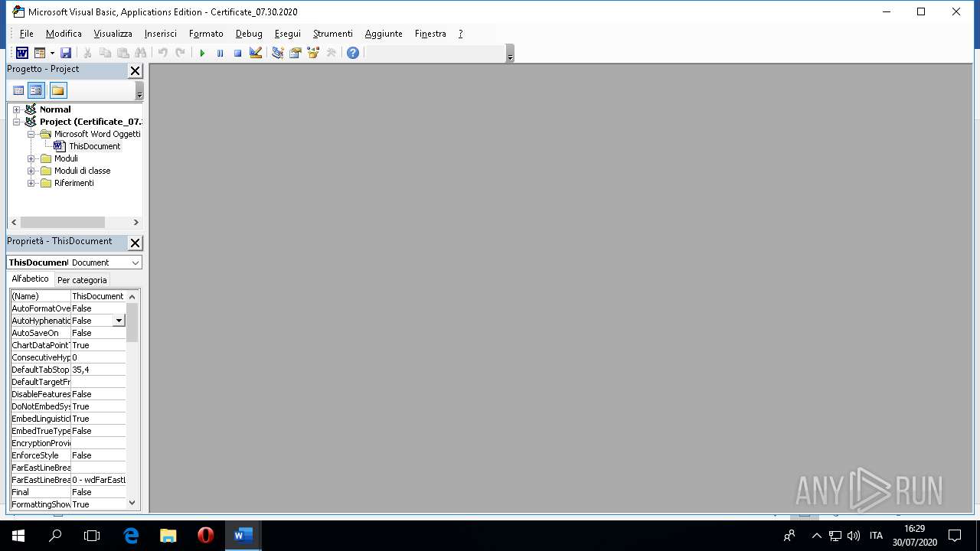Image resolution: width=980 pixels, height=551 pixels.
Task: Toggle Folders icon in Project panel
Action: (x=58, y=90)
